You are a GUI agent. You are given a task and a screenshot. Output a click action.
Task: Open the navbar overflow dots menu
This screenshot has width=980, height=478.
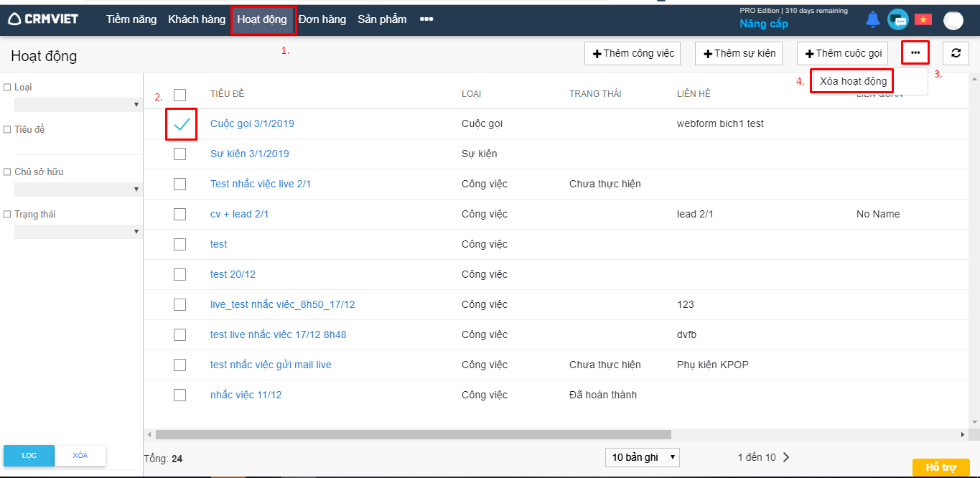pyautogui.click(x=426, y=19)
